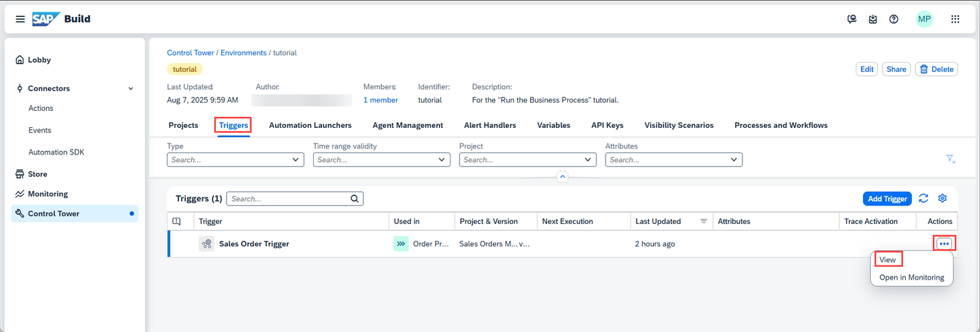Switch to the Automation Launchers tab
The width and height of the screenshot is (980, 332).
[x=310, y=125]
